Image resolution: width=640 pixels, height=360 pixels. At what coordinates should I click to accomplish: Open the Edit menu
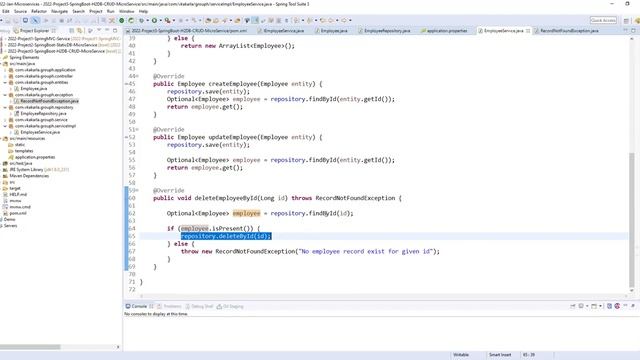[6, 11]
